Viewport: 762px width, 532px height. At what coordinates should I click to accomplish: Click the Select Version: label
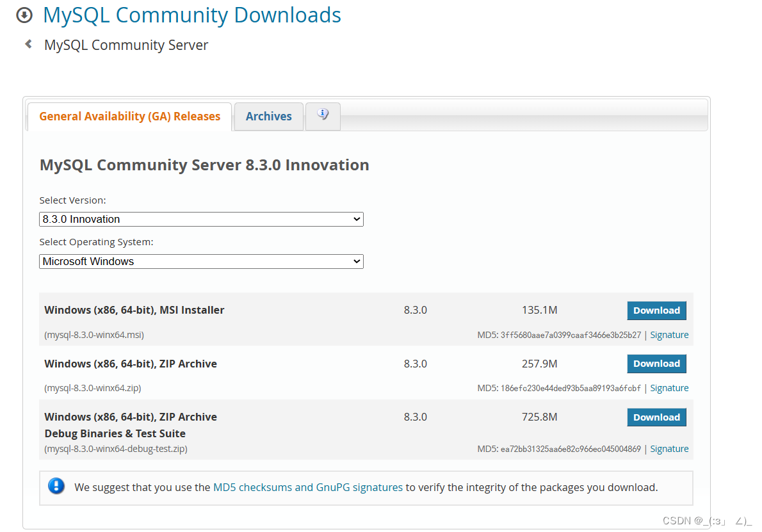72,200
